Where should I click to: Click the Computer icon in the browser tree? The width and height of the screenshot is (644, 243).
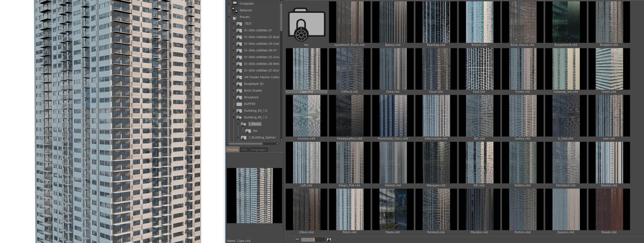(235, 3)
